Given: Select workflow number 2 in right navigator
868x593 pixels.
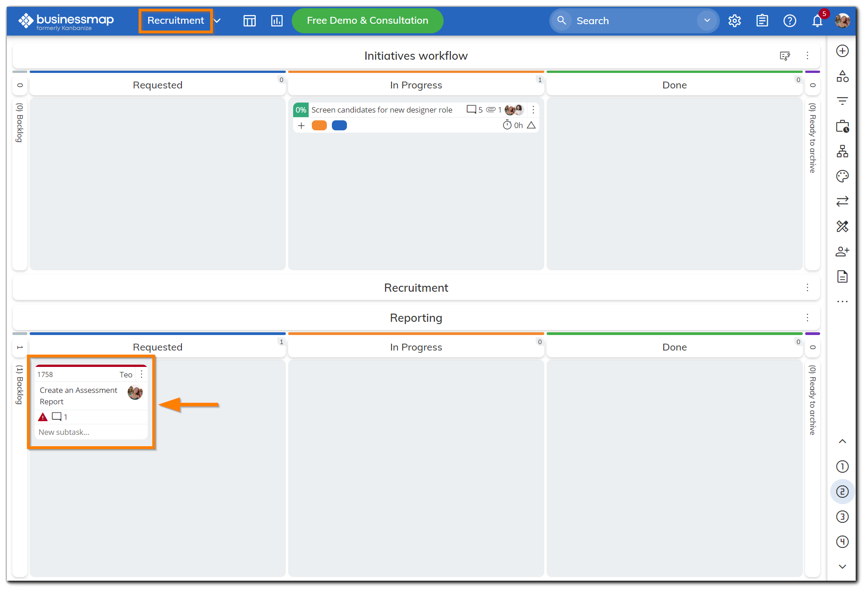Looking at the screenshot, I should coord(842,491).
